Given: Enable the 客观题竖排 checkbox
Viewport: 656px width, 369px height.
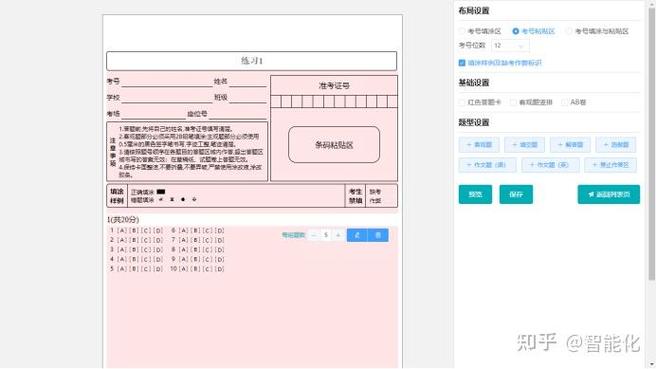Looking at the screenshot, I should 513,102.
